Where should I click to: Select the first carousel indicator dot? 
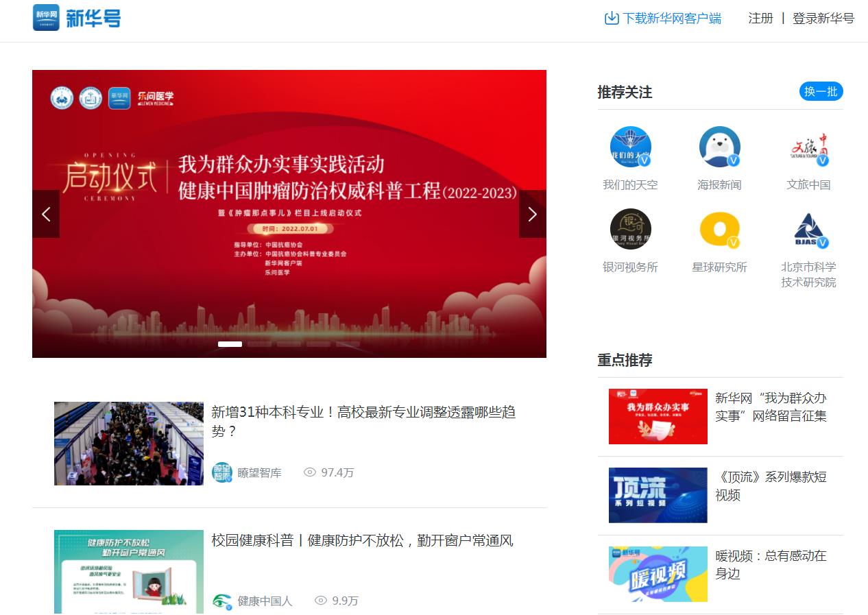coord(230,344)
